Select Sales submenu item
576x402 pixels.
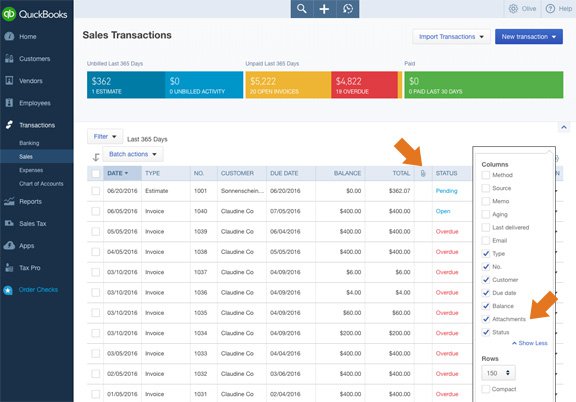(x=37, y=157)
